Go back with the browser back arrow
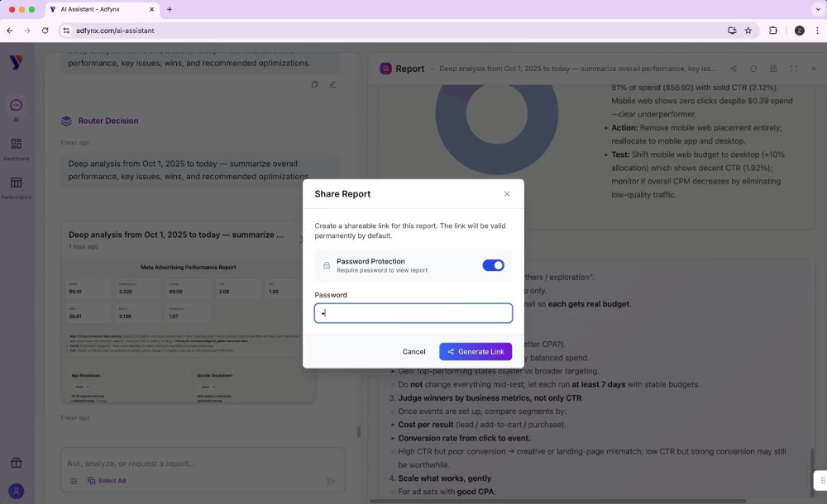Viewport: 827px width, 504px height. [x=9, y=31]
